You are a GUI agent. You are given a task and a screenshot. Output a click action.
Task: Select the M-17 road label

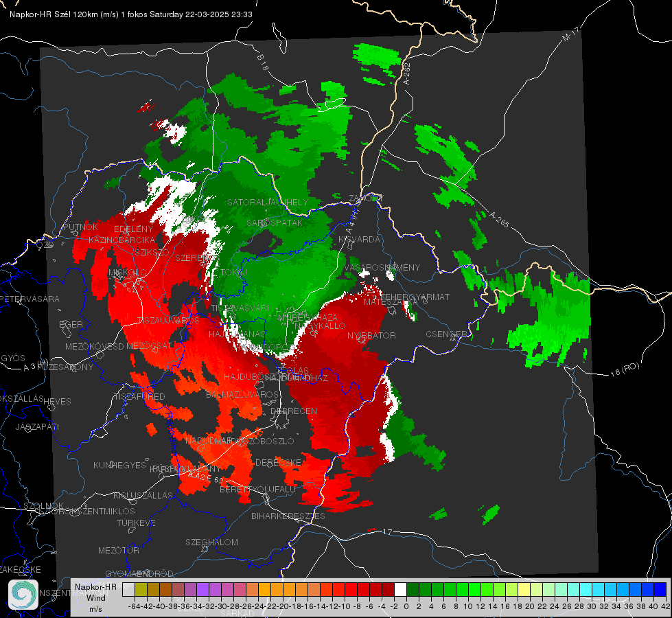tap(570, 34)
